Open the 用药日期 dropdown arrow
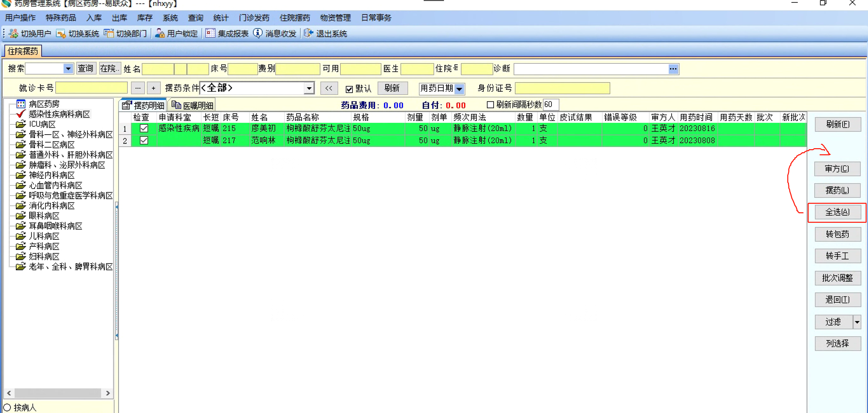The image size is (868, 413). (459, 89)
